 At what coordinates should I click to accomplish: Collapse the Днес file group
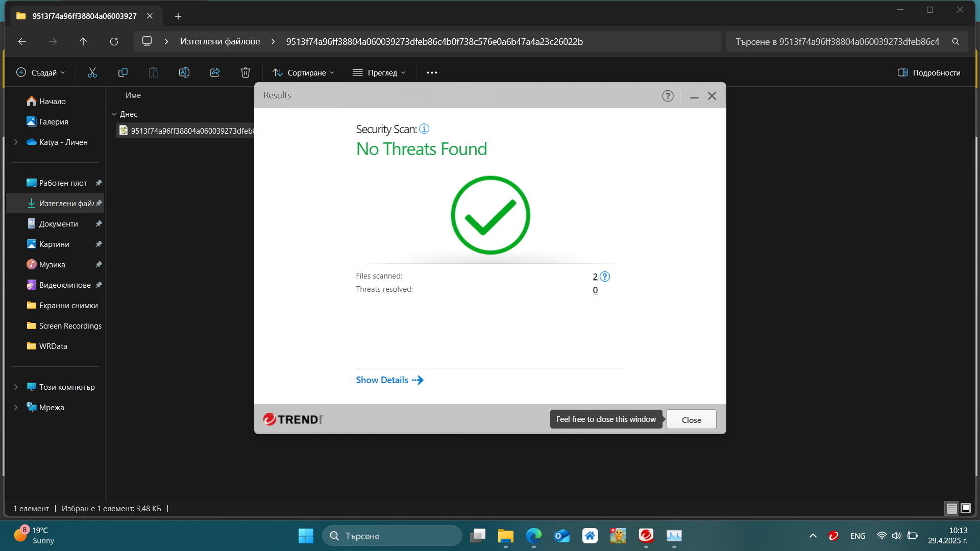pos(114,114)
